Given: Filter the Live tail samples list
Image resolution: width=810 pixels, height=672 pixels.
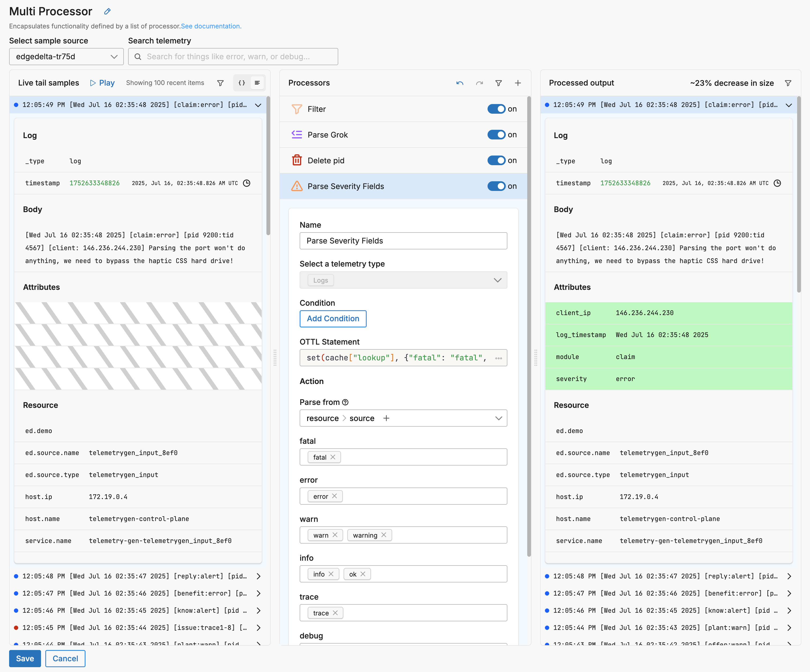Looking at the screenshot, I should pos(220,83).
